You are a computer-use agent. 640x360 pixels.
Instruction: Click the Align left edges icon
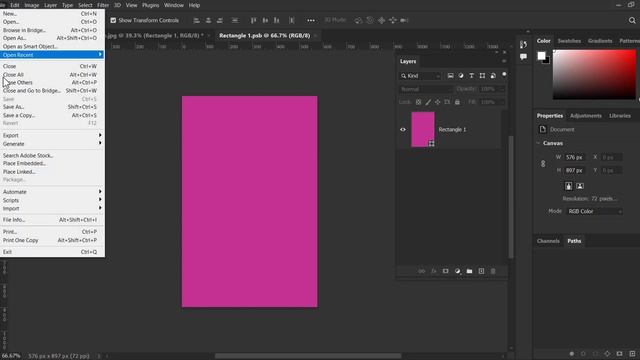[x=196, y=20]
